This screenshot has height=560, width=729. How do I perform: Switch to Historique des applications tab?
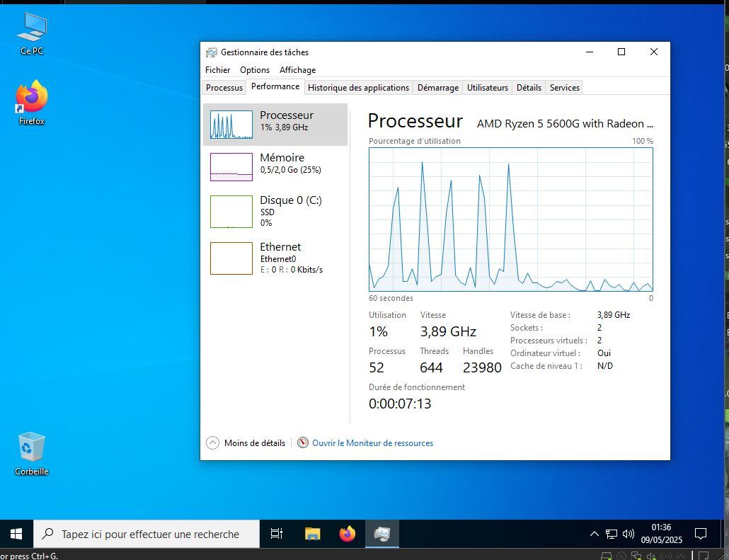pos(358,88)
